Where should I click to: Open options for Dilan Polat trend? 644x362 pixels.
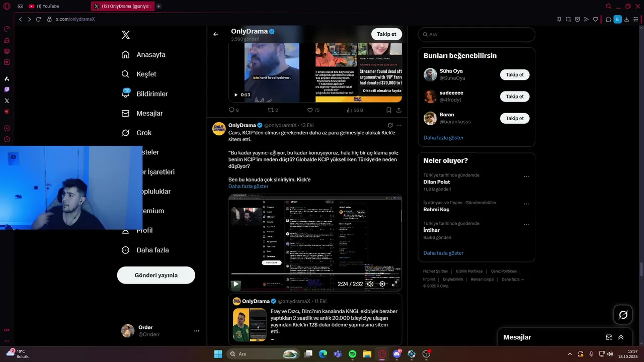click(526, 176)
